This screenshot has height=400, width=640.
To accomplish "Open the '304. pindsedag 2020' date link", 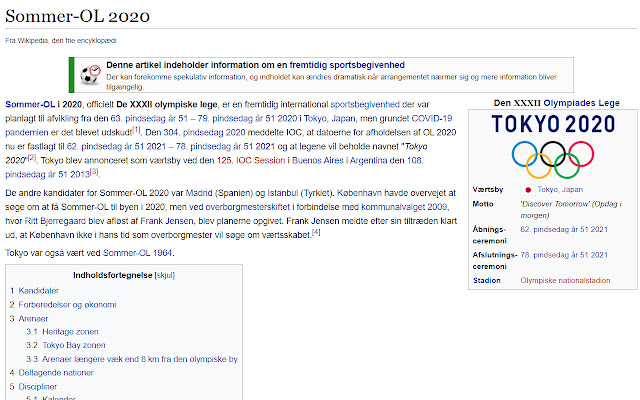I will (x=204, y=132).
